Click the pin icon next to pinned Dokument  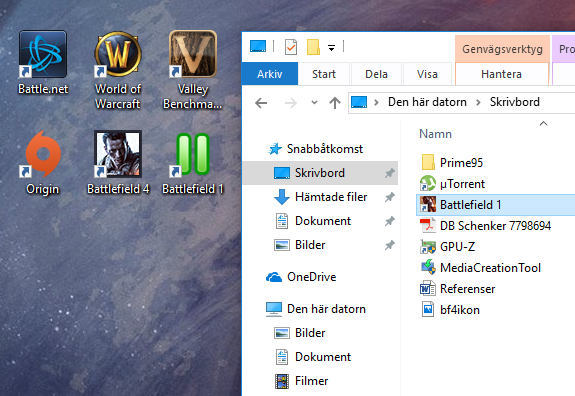[389, 221]
